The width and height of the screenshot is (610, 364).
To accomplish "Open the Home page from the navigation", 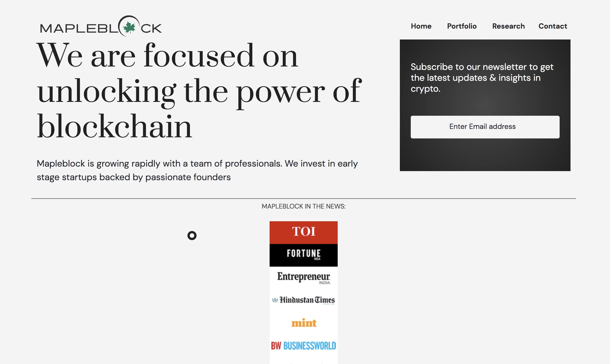I will (x=421, y=26).
